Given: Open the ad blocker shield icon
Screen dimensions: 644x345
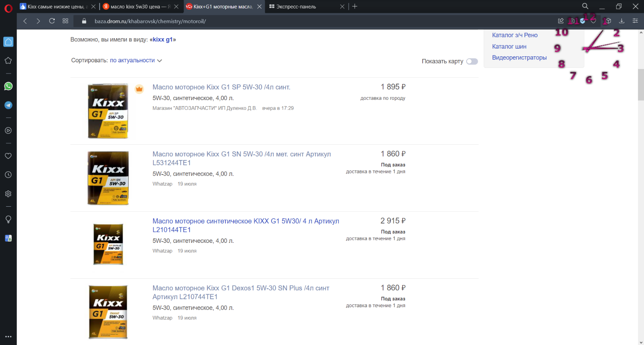Looking at the screenshot, I should coord(582,21).
